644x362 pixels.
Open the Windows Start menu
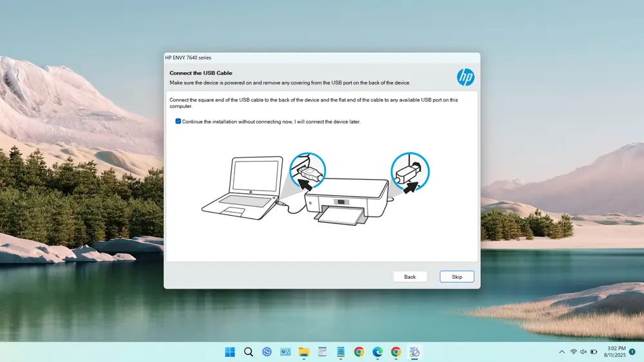tap(230, 352)
